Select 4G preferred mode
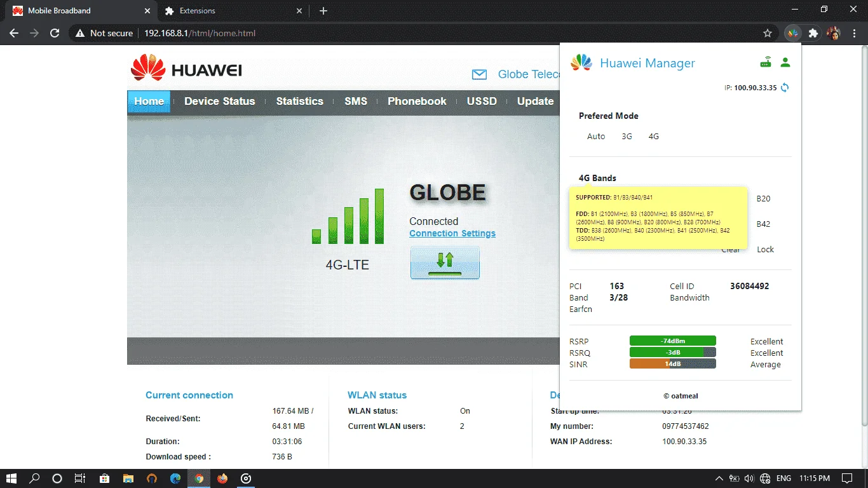Viewport: 868px width, 488px height. pos(653,136)
